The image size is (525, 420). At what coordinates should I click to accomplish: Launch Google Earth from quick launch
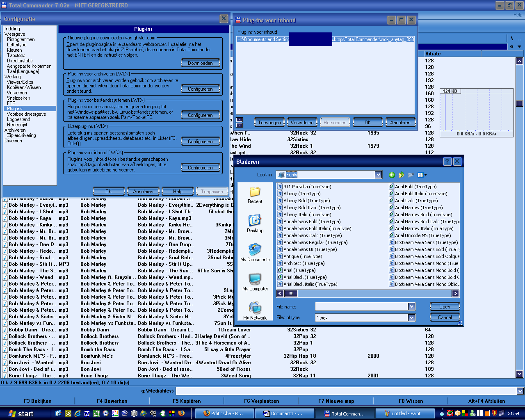tap(125, 413)
